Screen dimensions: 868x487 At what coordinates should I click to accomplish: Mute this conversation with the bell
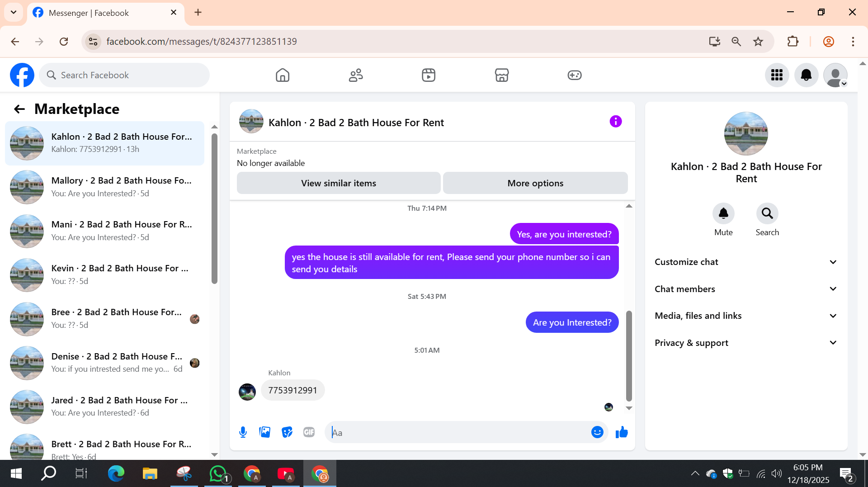723,213
